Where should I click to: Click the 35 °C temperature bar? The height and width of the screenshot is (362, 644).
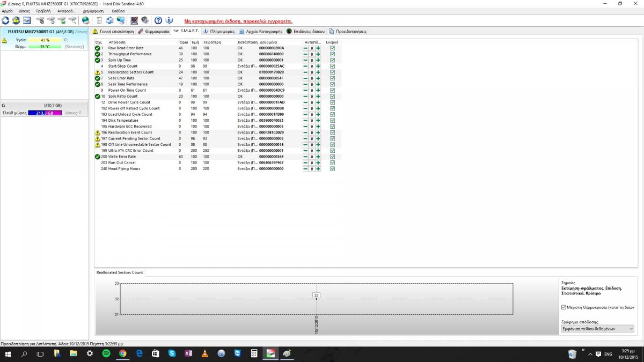point(45,47)
